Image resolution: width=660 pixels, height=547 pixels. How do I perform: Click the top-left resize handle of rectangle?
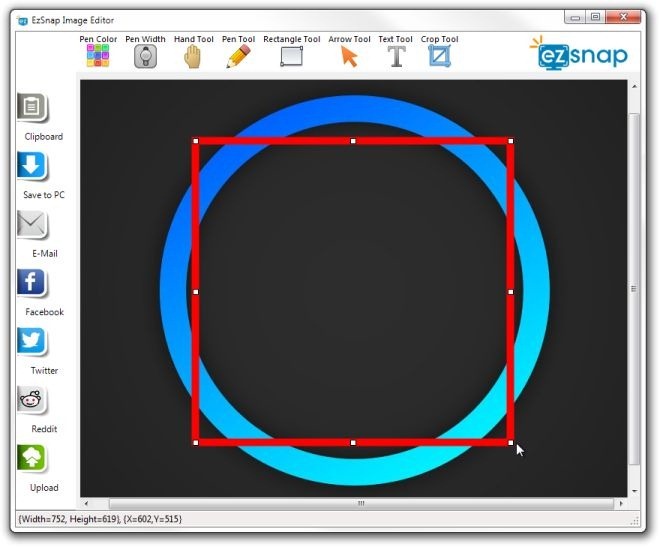tap(196, 141)
